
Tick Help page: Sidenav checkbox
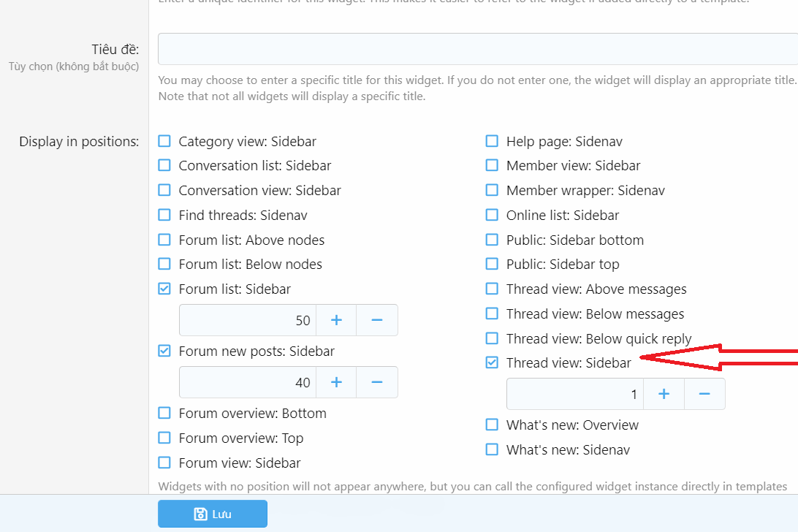click(x=492, y=141)
